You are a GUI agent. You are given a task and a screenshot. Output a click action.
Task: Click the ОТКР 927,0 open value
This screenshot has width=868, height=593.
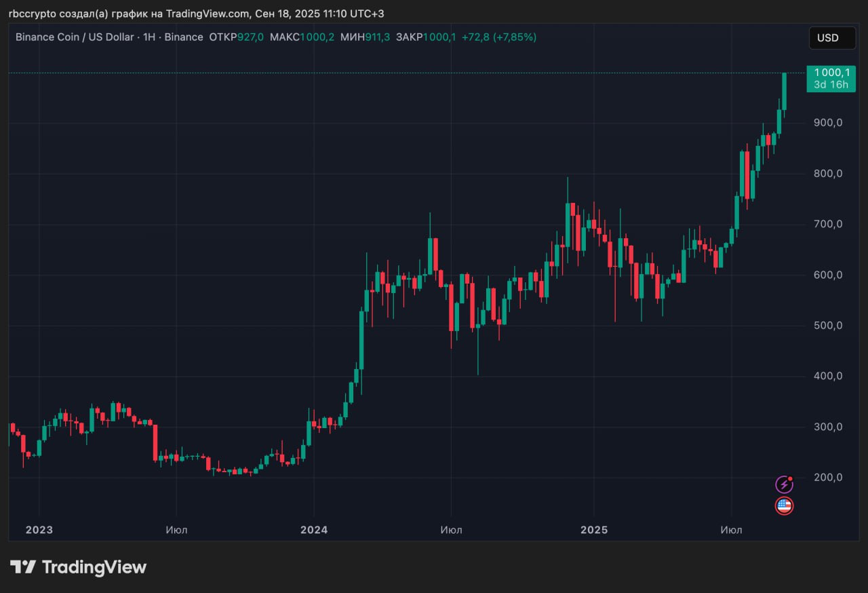pyautogui.click(x=237, y=37)
